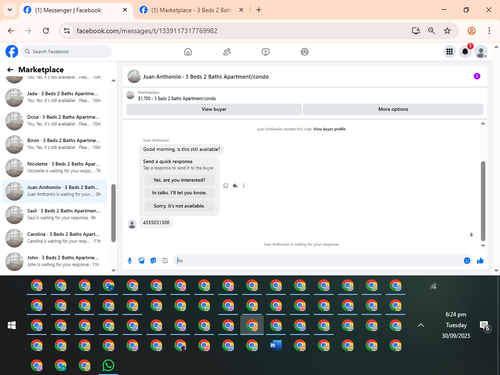The width and height of the screenshot is (500, 375).
Task: Open the notifications bell
Action: (x=465, y=52)
